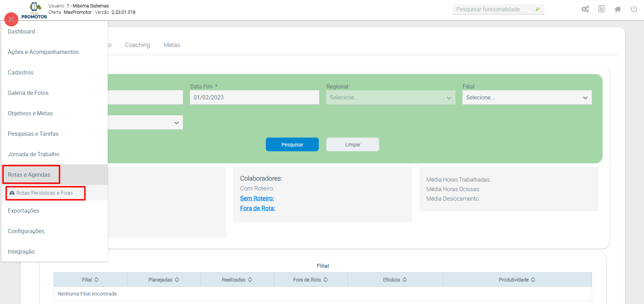Sort by Eficácia column arrows
The width and height of the screenshot is (644, 304).
point(405,280)
